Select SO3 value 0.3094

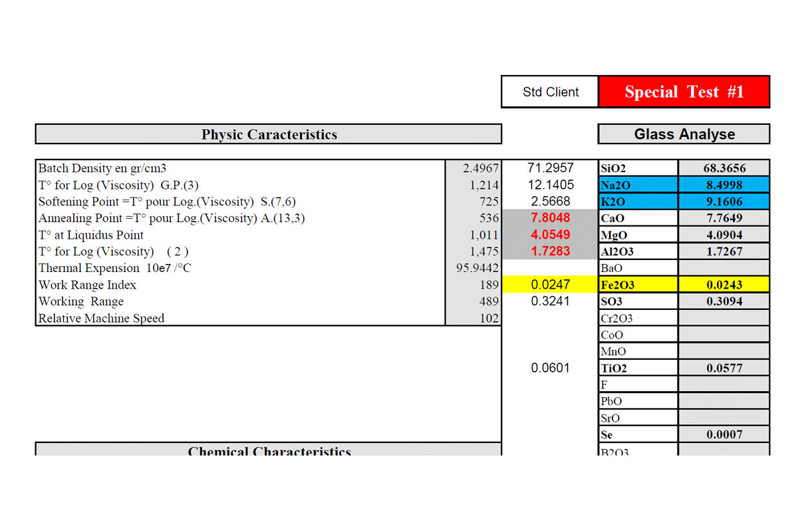click(724, 301)
